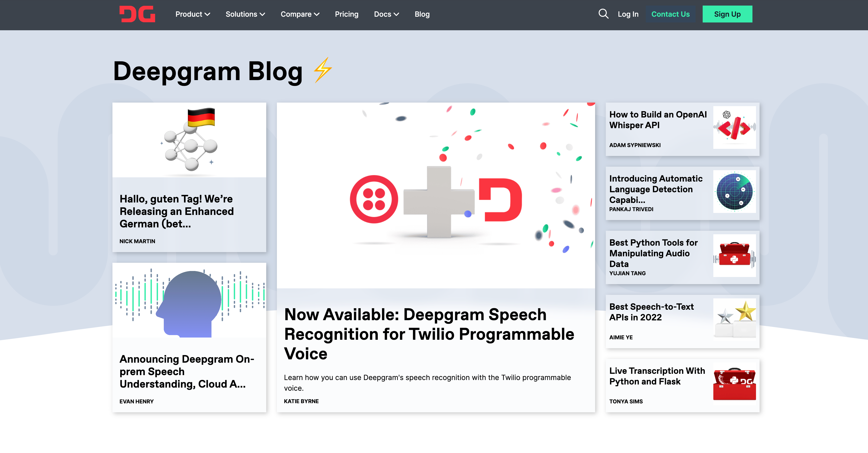Expand the Product dropdown menu
The height and width of the screenshot is (453, 868).
[192, 14]
